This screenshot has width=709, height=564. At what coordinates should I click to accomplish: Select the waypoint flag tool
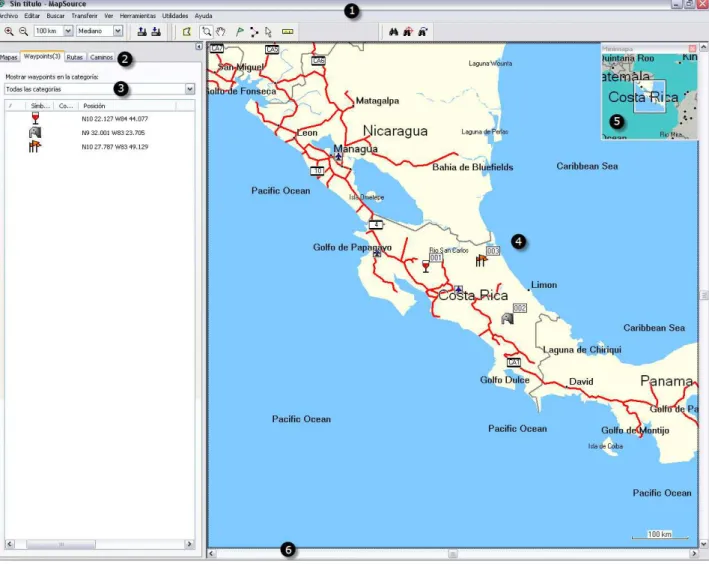pyautogui.click(x=240, y=32)
